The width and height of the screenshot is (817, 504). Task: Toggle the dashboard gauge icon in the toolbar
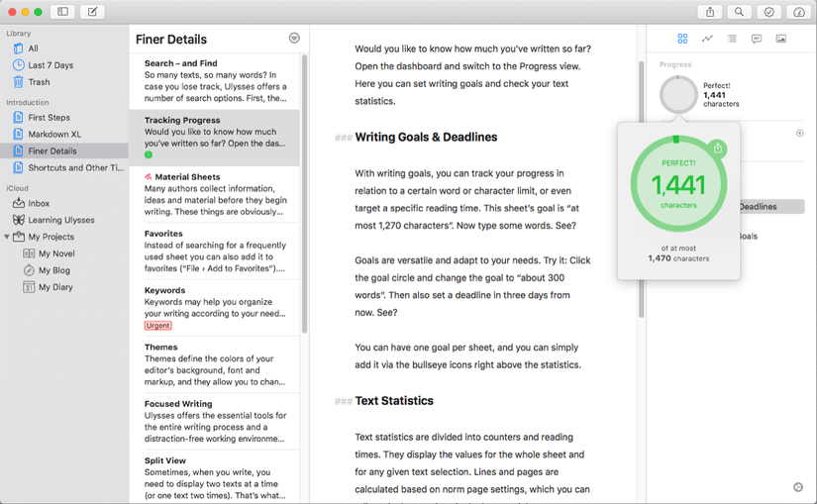pos(799,12)
